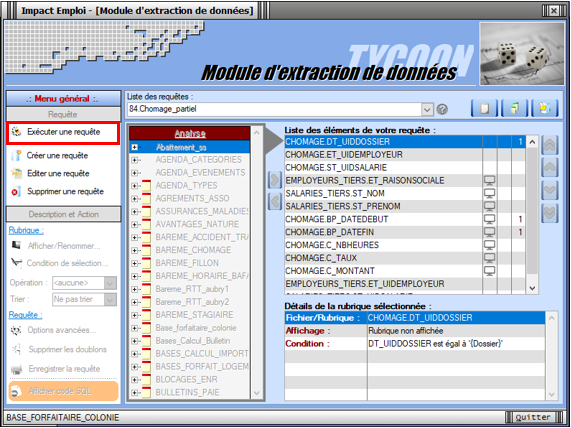Click the query elements list vertical scrollbar
This screenshot has height=428, width=571.
pyautogui.click(x=532, y=215)
